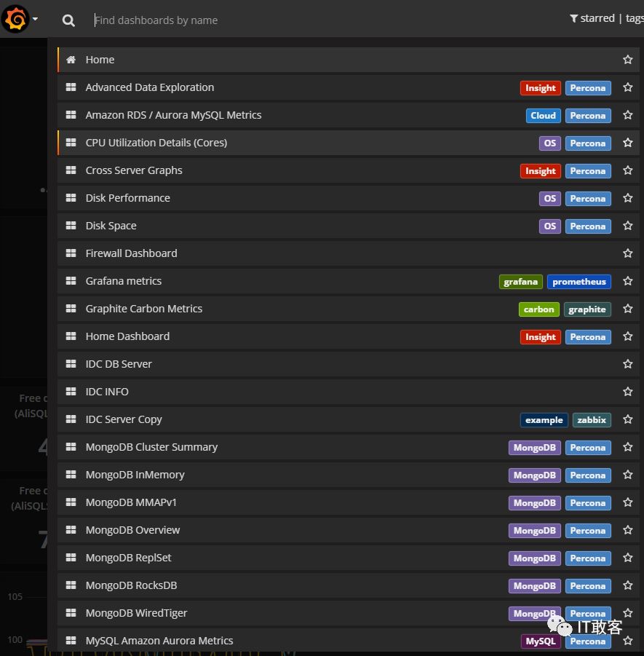Click the Home row's house icon
This screenshot has height=656, width=644.
[x=71, y=60]
